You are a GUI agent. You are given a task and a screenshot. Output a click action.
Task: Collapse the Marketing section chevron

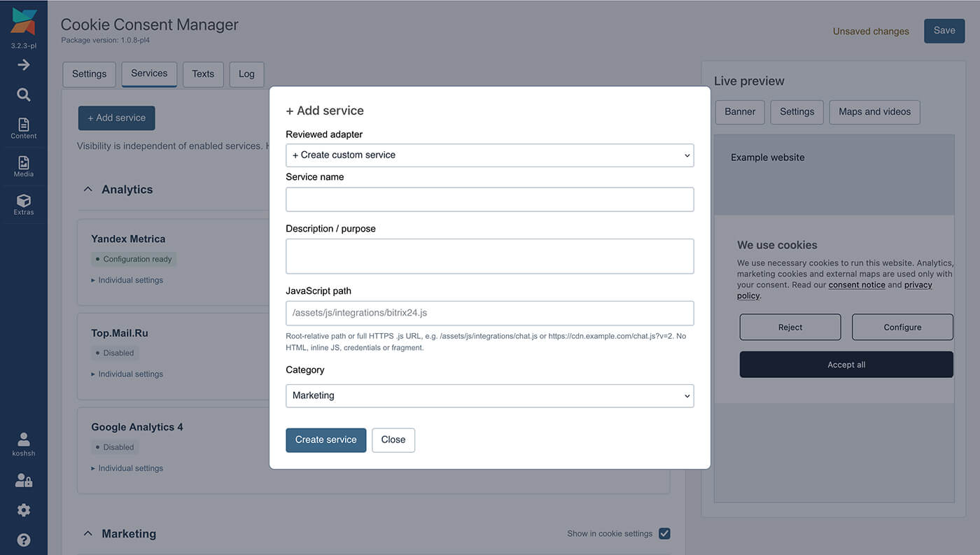(x=87, y=533)
